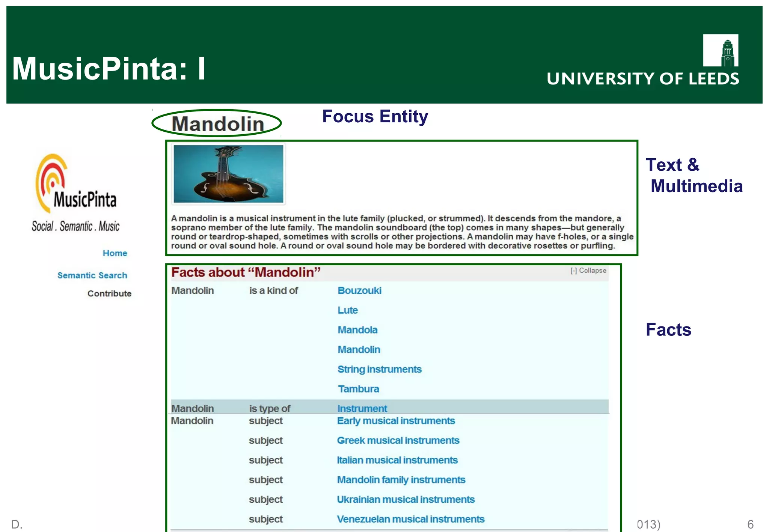769x532 pixels.
Task: Click the 'is type of' relation text
Action: coord(270,409)
